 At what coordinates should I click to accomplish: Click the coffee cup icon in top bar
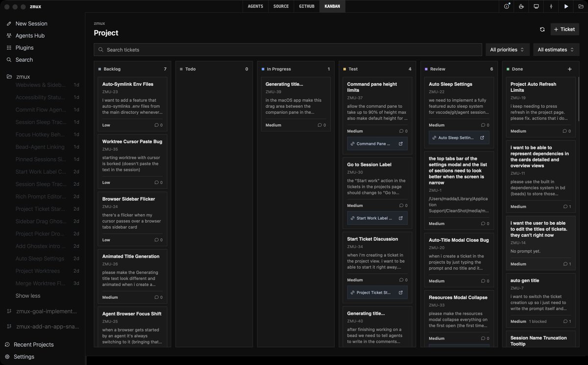[521, 6]
